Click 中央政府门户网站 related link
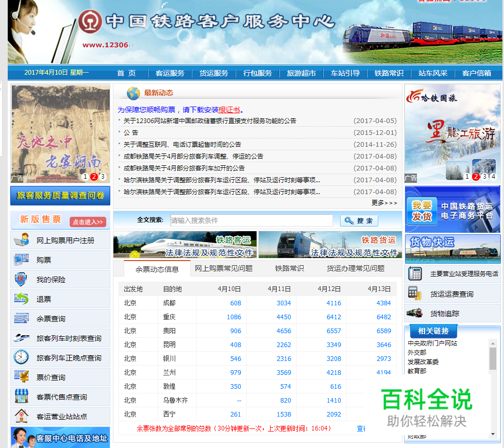504x448 pixels. tap(432, 343)
